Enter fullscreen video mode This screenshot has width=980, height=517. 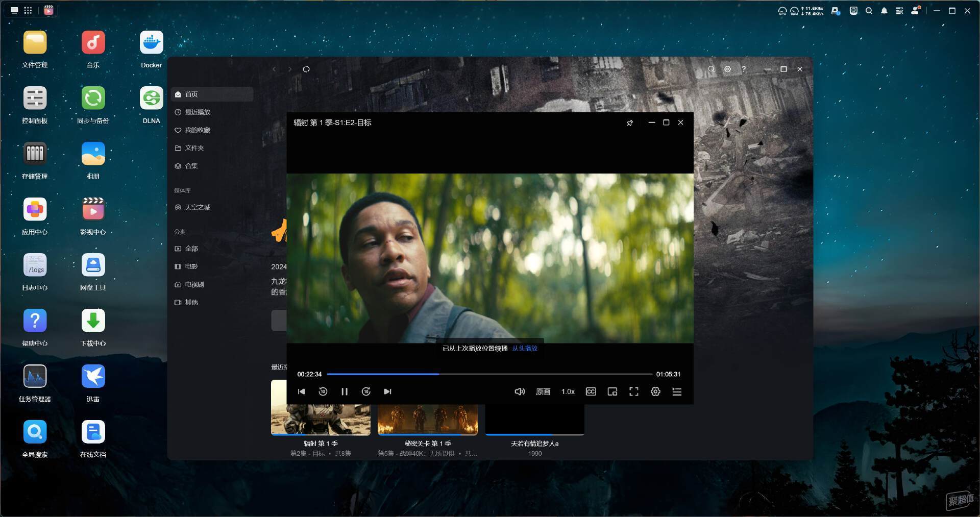click(x=634, y=391)
